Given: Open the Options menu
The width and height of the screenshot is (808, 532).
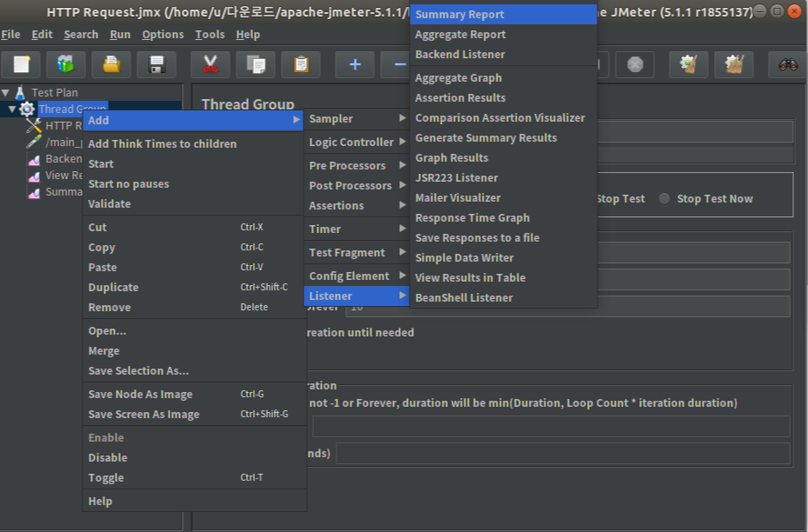Looking at the screenshot, I should click(163, 35).
